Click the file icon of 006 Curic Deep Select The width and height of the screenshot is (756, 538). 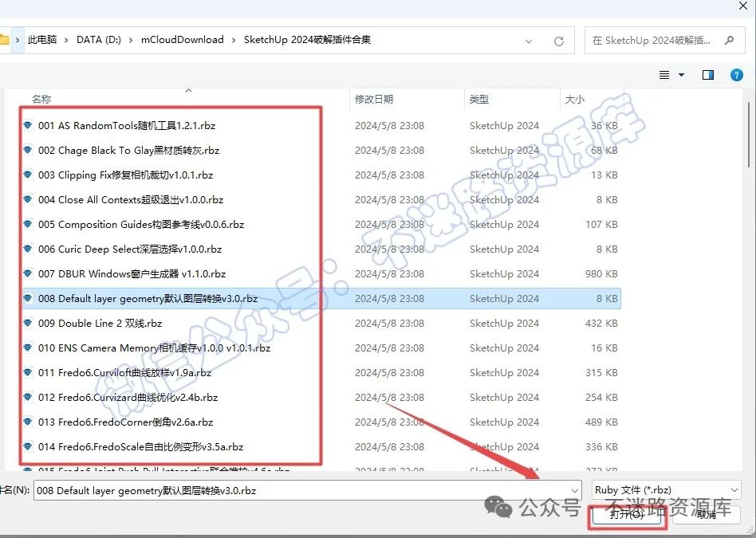coord(28,249)
